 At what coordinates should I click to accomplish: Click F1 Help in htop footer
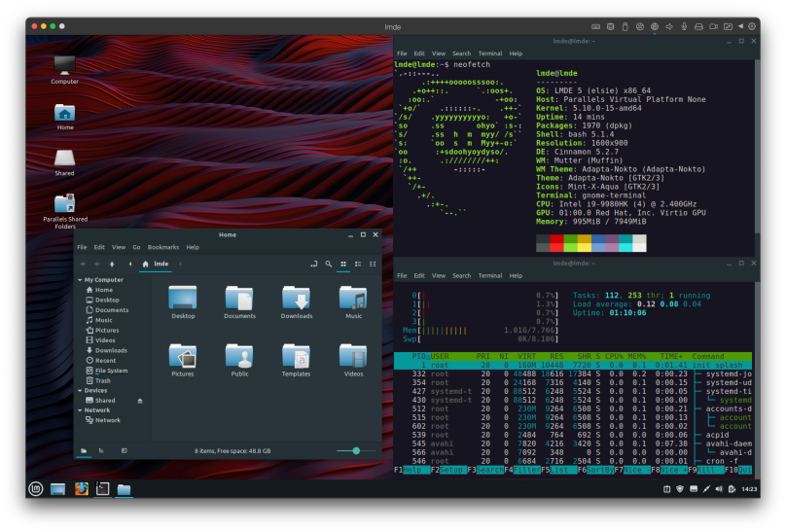point(412,470)
